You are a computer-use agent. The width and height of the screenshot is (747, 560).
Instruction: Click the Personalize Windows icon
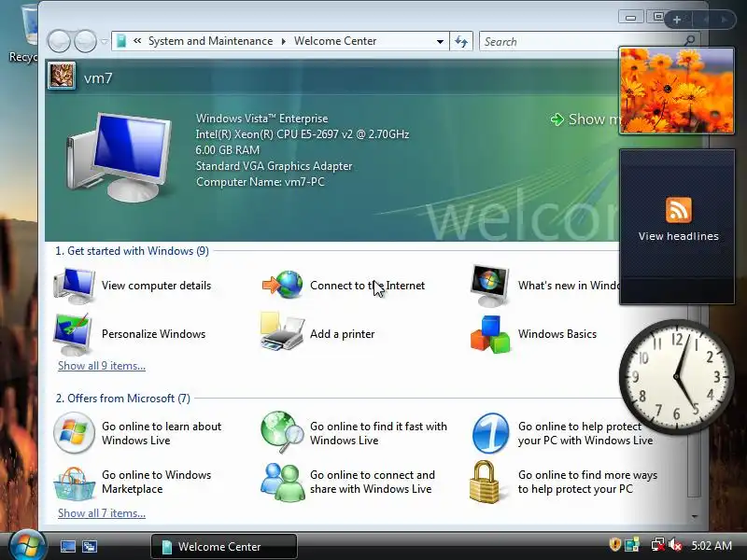click(73, 334)
